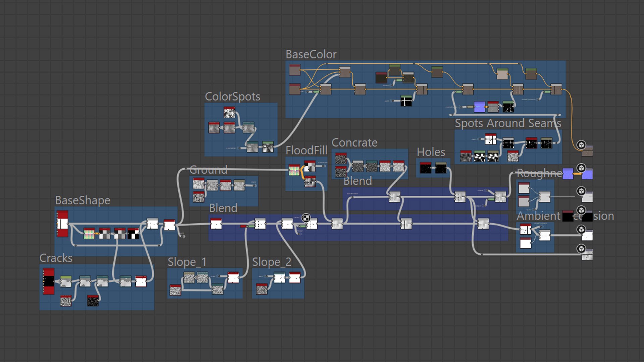Select the purple normal node inside the BaseColor frame
Viewport: 644px width, 362px height.
pos(479,107)
